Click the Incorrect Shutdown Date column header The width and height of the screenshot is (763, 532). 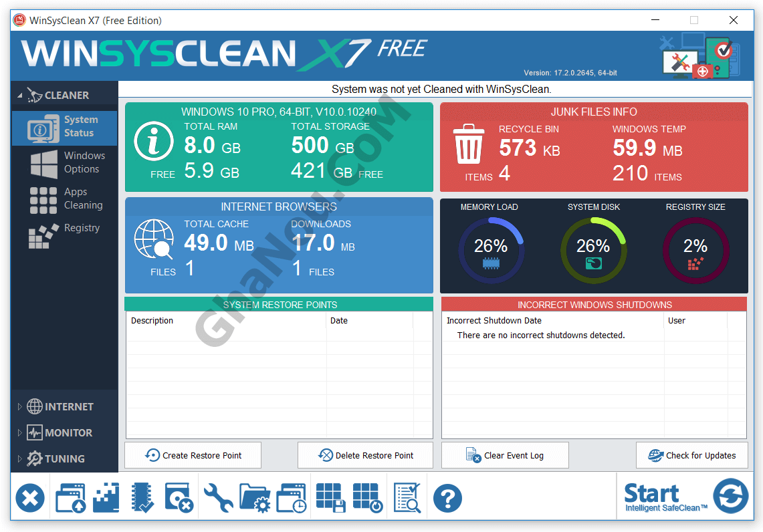(x=552, y=320)
